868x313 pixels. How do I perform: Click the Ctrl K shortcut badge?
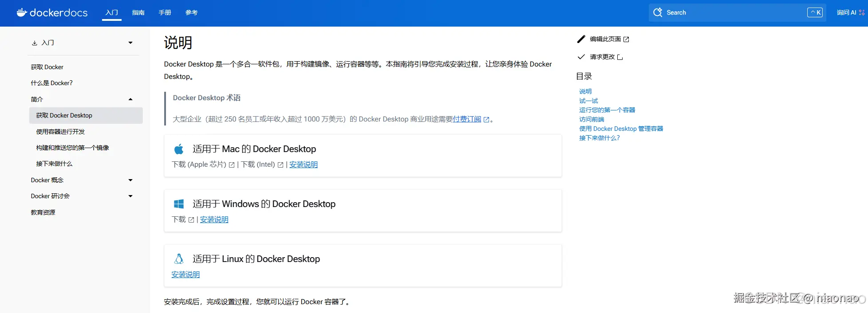(815, 12)
